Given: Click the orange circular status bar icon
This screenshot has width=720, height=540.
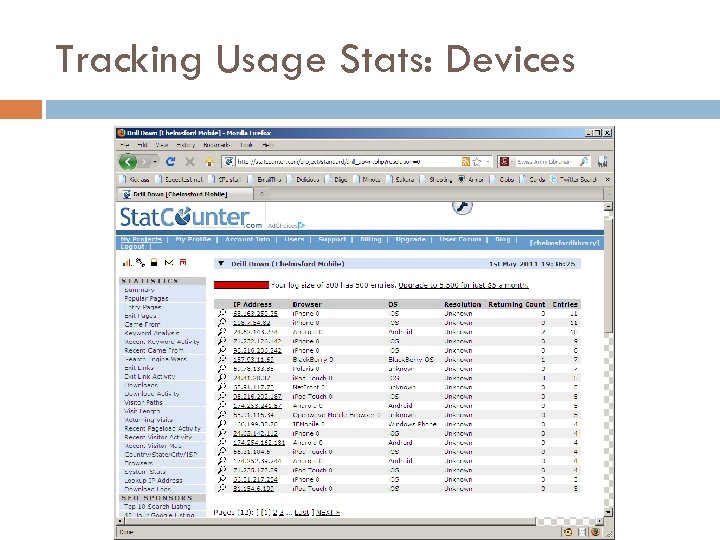Looking at the screenshot, I should coord(568,532).
